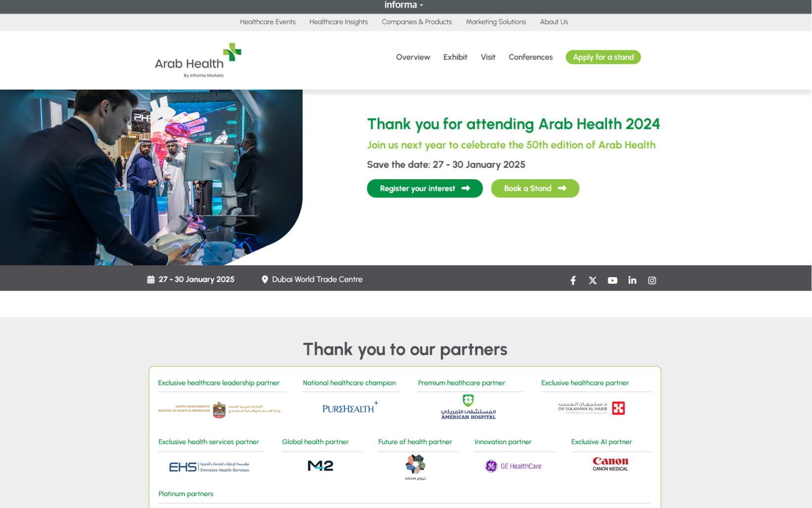Expand the Healthcare Events menu
Viewport: 812px width, 508px height.
point(268,22)
